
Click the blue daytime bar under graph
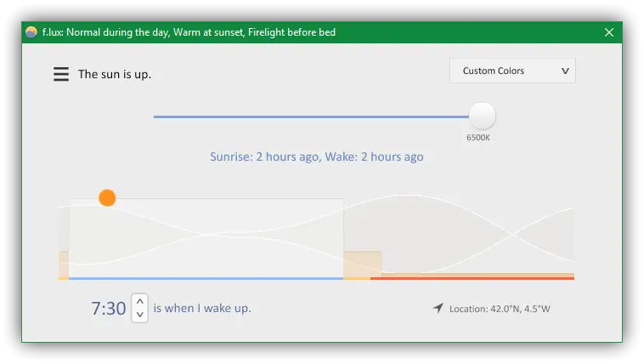click(204, 278)
